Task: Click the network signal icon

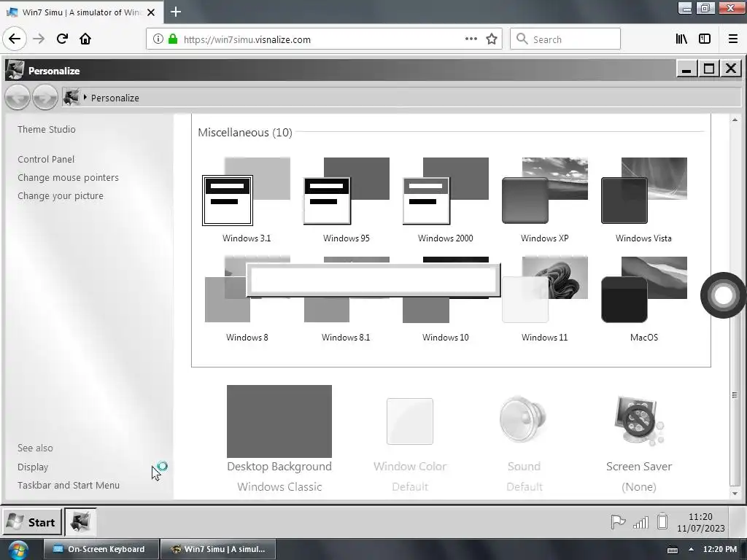Action: (640, 522)
